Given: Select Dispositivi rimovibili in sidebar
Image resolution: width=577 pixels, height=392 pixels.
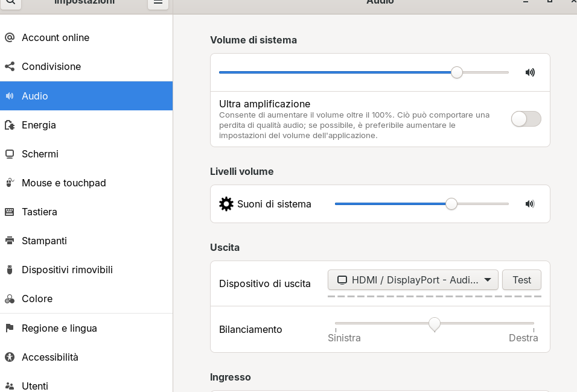Looking at the screenshot, I should pyautogui.click(x=86, y=270).
